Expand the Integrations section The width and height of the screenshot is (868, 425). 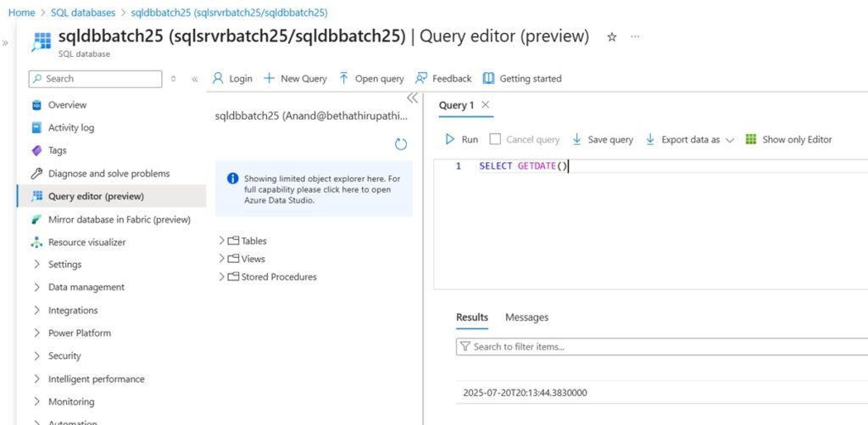pyautogui.click(x=37, y=310)
